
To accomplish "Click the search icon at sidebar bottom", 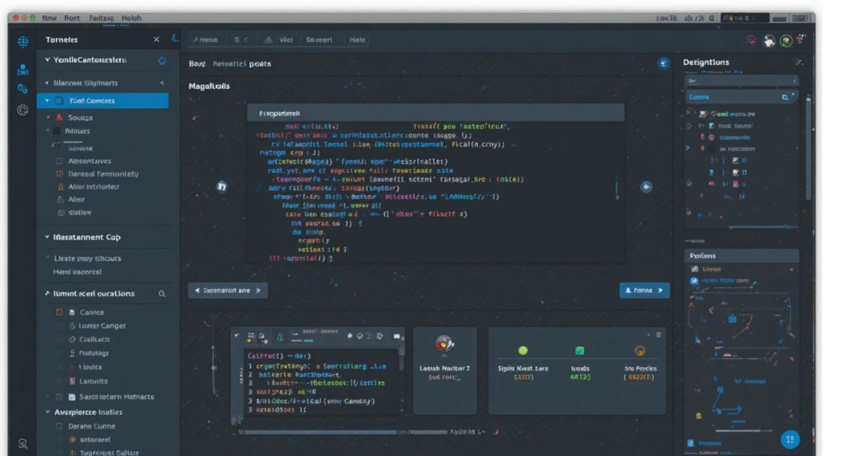I will [x=22, y=444].
